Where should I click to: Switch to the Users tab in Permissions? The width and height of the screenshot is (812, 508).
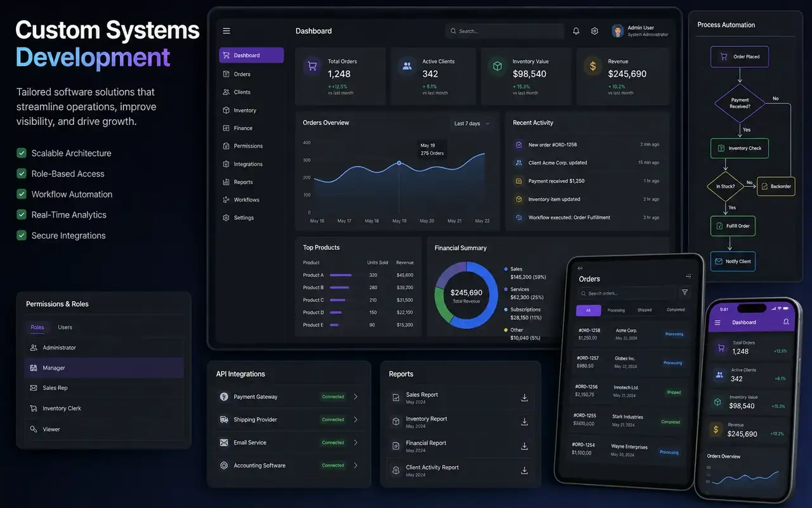(x=65, y=327)
